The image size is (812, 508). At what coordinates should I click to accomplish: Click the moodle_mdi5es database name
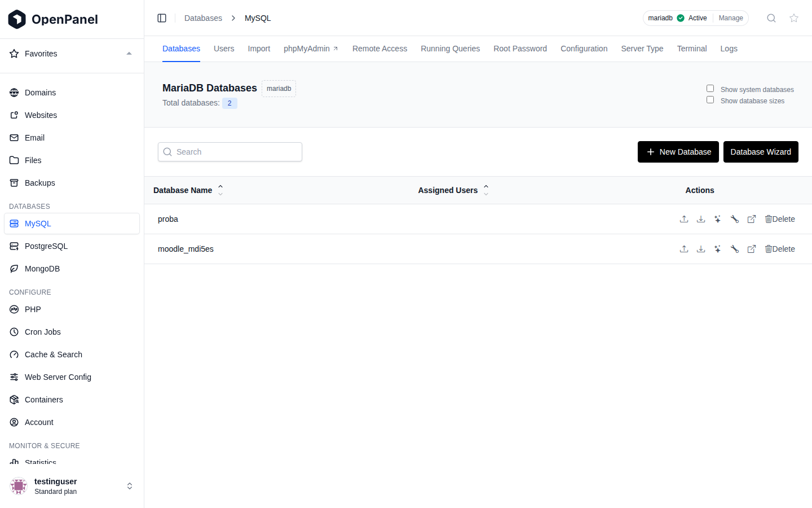click(186, 249)
